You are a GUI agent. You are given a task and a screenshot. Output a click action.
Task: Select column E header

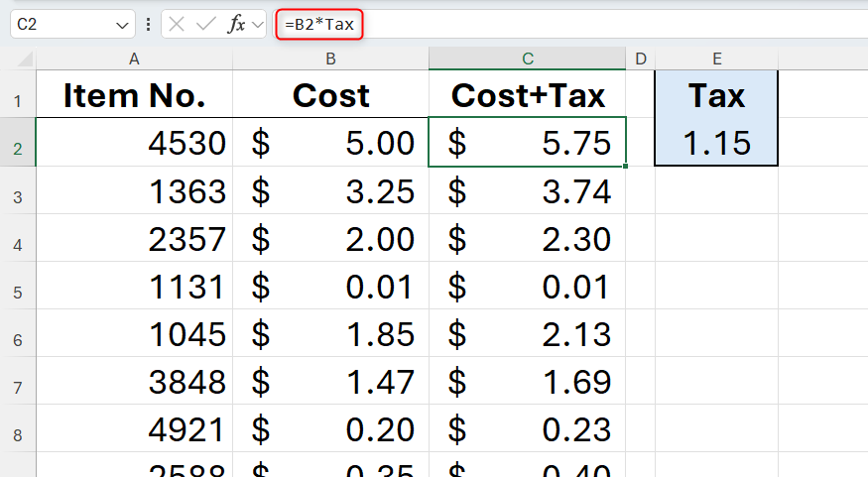click(x=716, y=59)
